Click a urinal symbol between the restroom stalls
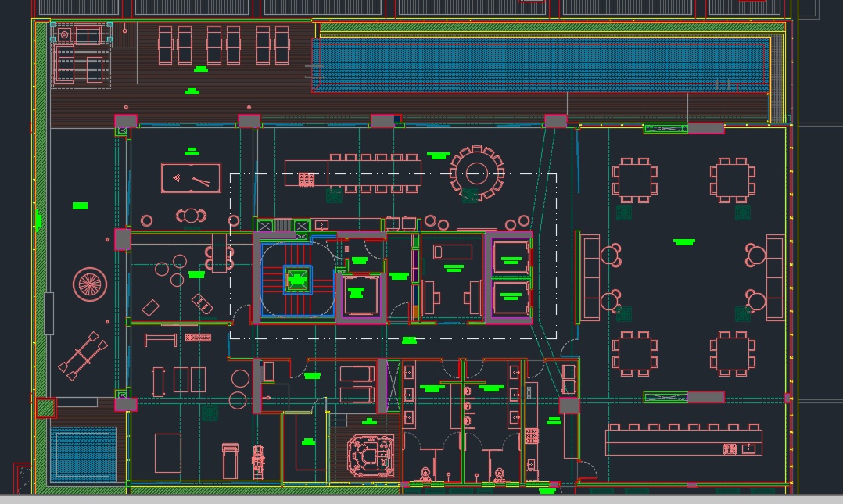Screen dimensions: 843x504 [467, 405]
